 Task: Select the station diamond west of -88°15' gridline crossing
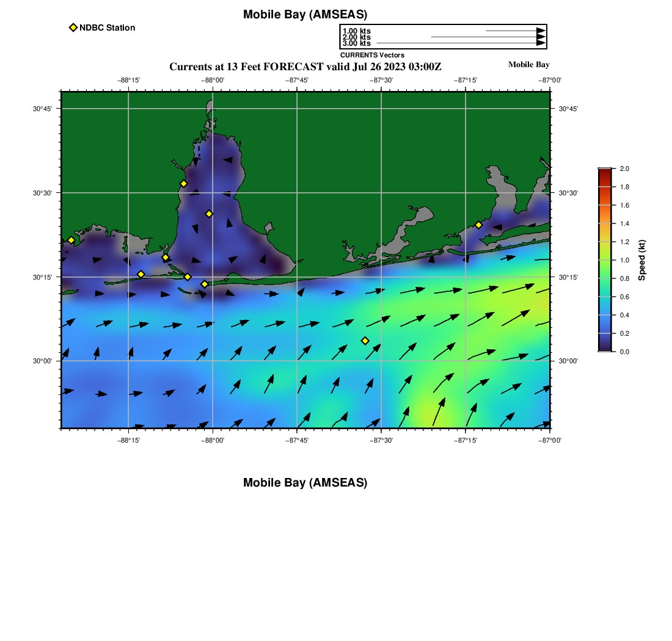(x=141, y=274)
